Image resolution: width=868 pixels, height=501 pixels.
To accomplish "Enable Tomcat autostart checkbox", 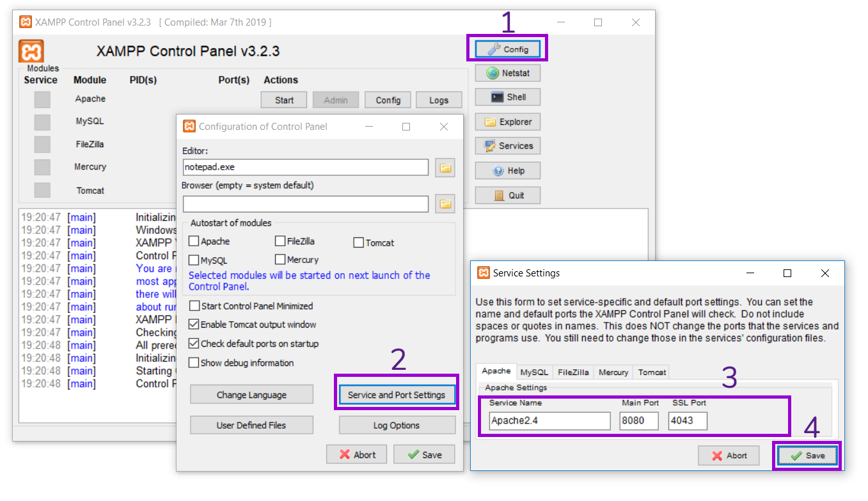I will pos(359,243).
